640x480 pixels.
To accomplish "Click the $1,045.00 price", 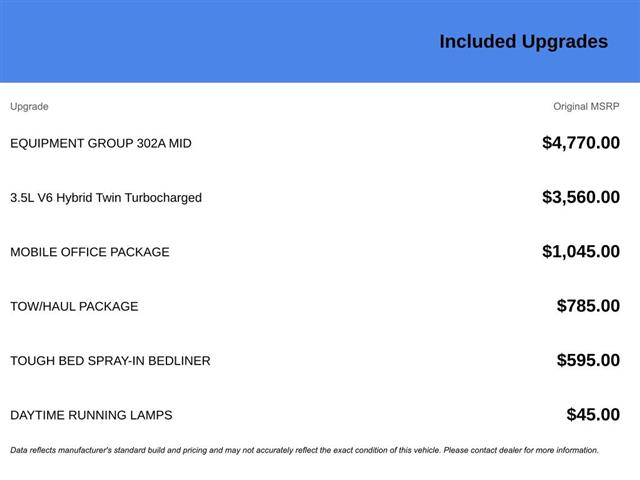I will [x=580, y=252].
